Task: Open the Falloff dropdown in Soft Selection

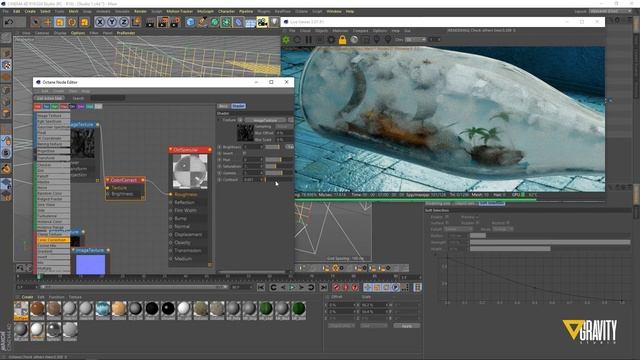Action: 458,229
